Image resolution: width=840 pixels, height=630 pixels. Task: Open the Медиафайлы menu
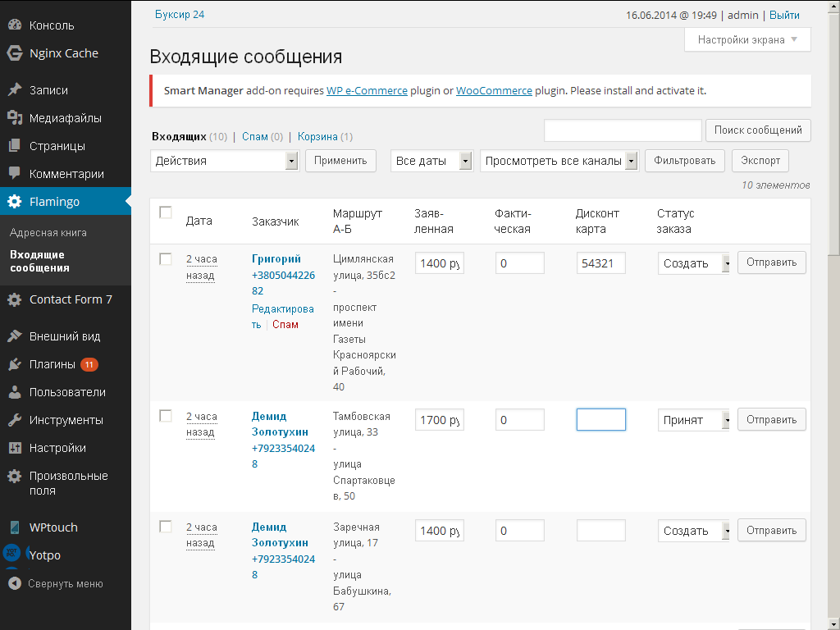pos(66,118)
